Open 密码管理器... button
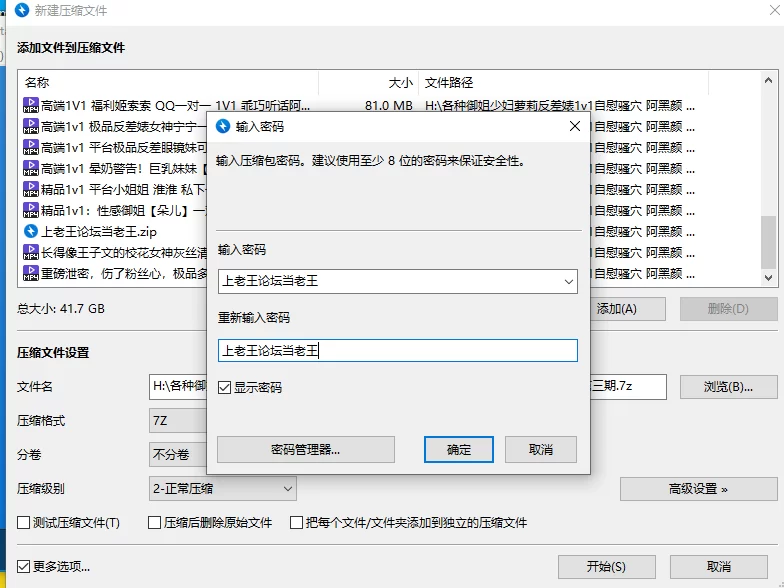The width and height of the screenshot is (784, 588). pyautogui.click(x=306, y=450)
